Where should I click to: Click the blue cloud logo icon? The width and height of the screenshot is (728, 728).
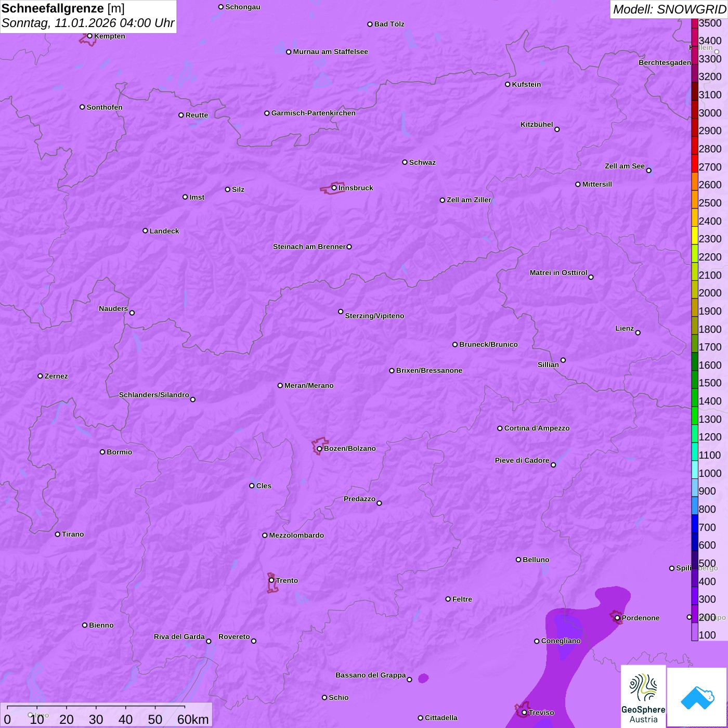click(x=697, y=697)
